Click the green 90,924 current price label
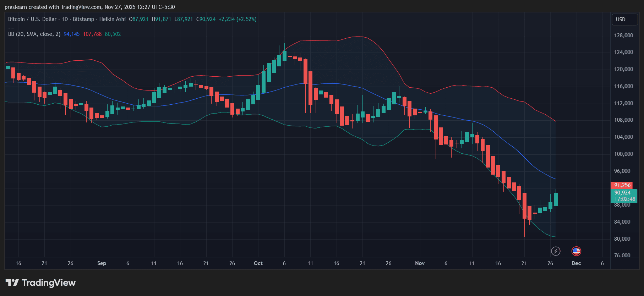The image size is (644, 296). tap(623, 193)
